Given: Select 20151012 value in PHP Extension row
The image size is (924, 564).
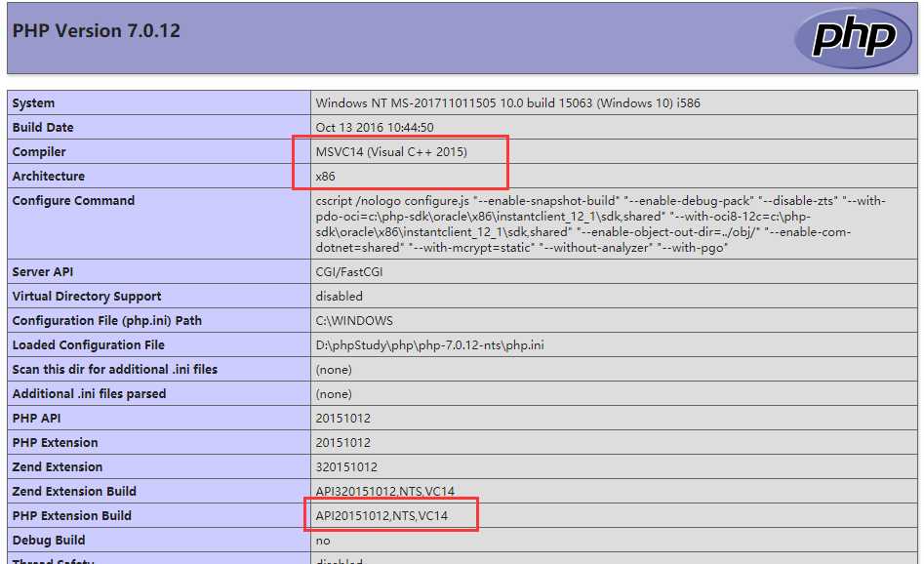Looking at the screenshot, I should [343, 443].
